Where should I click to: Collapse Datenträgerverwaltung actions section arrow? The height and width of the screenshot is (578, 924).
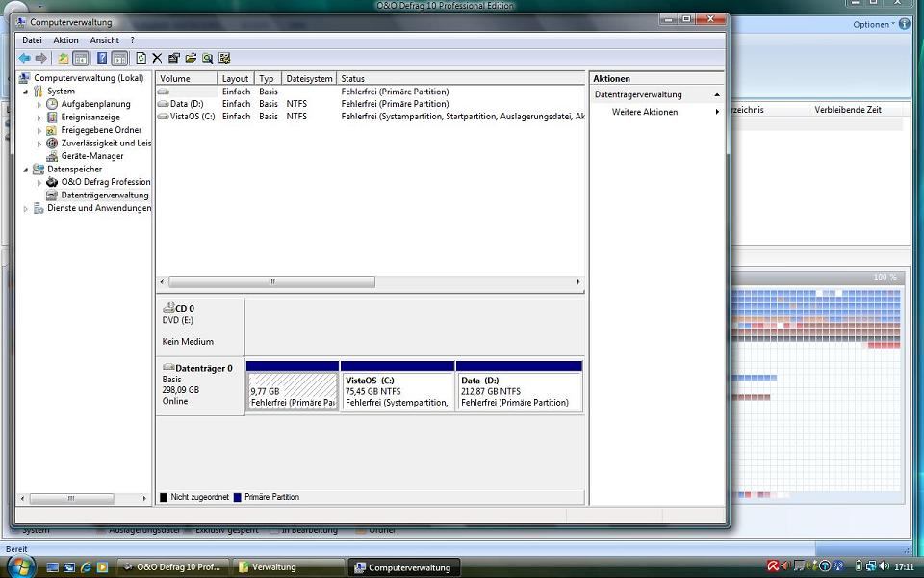[717, 95]
